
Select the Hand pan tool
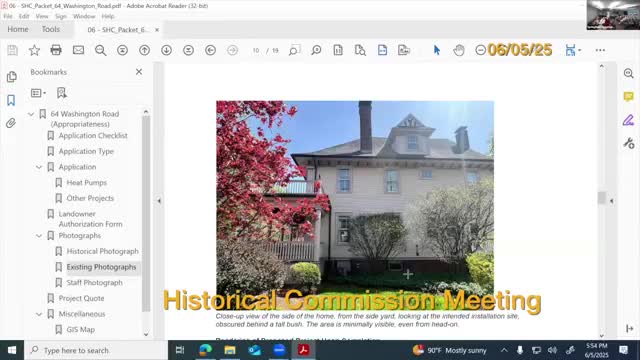[459, 50]
